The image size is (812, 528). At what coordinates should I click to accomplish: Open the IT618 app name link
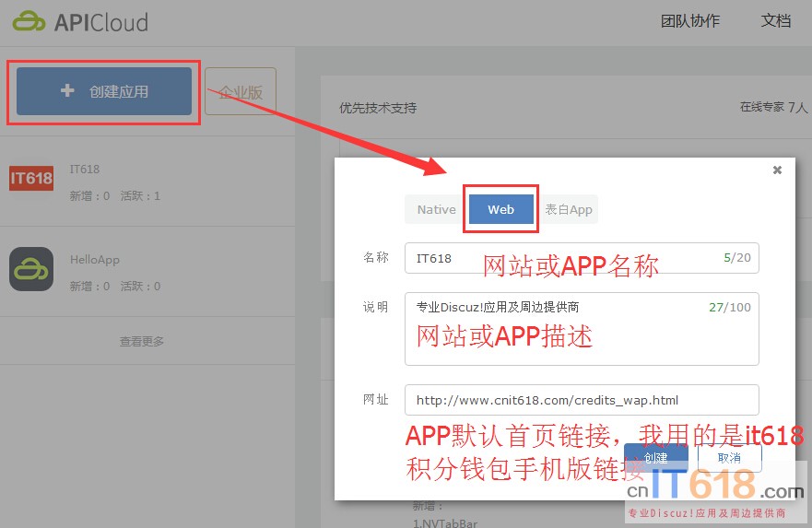point(85,170)
